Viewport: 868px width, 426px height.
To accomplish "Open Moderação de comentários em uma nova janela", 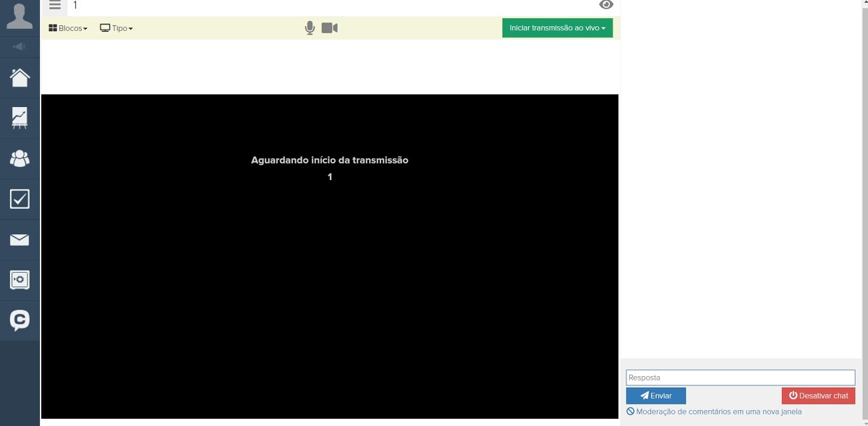I will coord(714,412).
